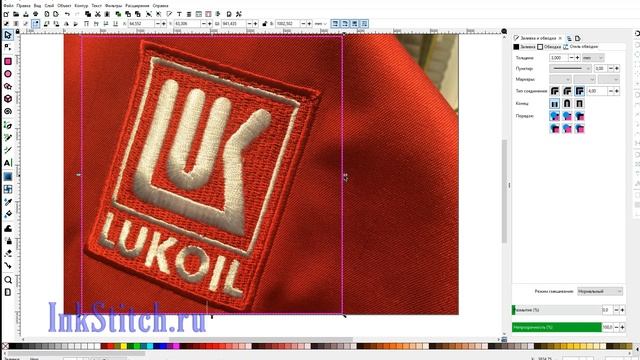Select the bevel join type button
Viewport: 640px width, 360px height.
click(555, 91)
